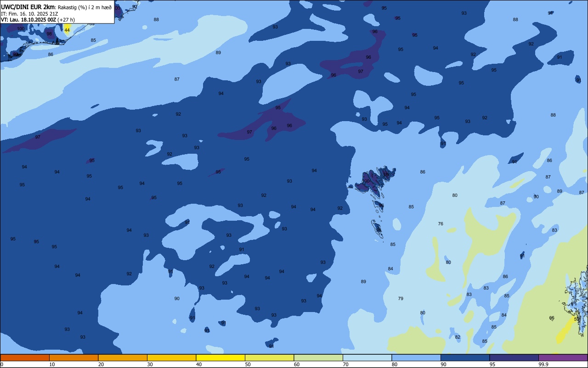This screenshot has height=368, width=588.
Task: Click the "100" value on the Faroe Islands
Action: [366, 181]
